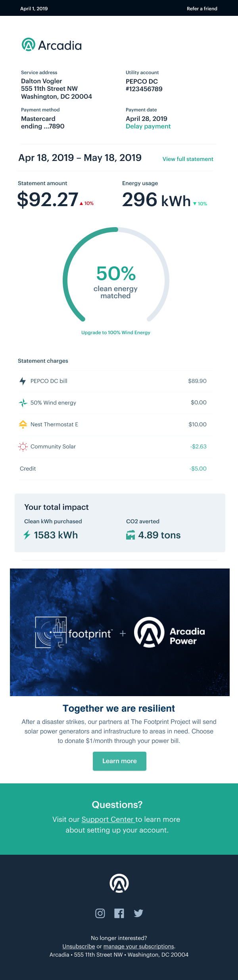Click Refer a friend link

click(x=202, y=8)
